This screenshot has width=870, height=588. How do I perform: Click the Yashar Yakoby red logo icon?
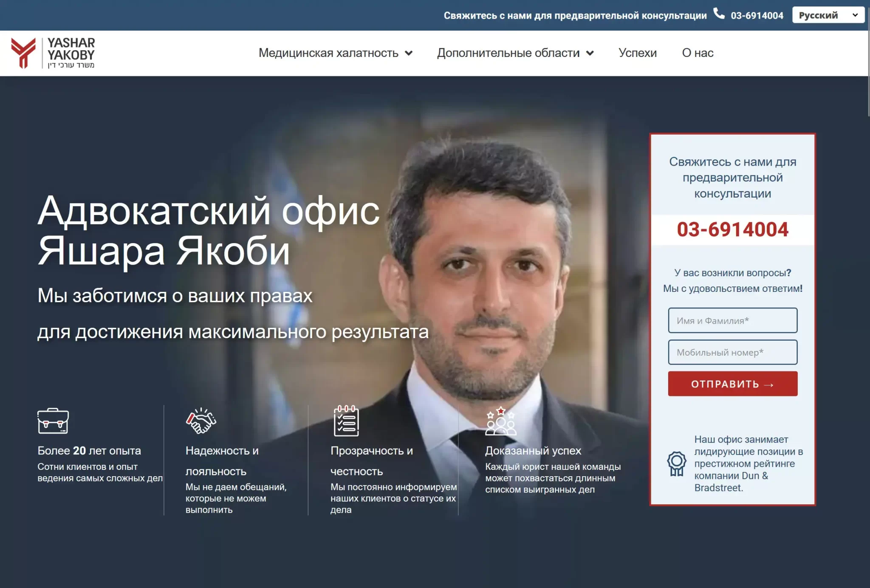click(23, 52)
